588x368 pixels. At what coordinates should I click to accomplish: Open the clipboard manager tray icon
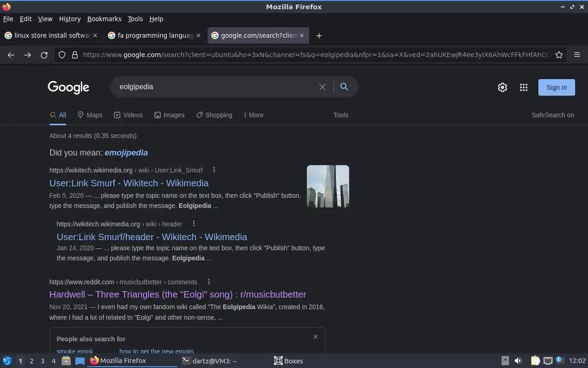click(x=535, y=361)
